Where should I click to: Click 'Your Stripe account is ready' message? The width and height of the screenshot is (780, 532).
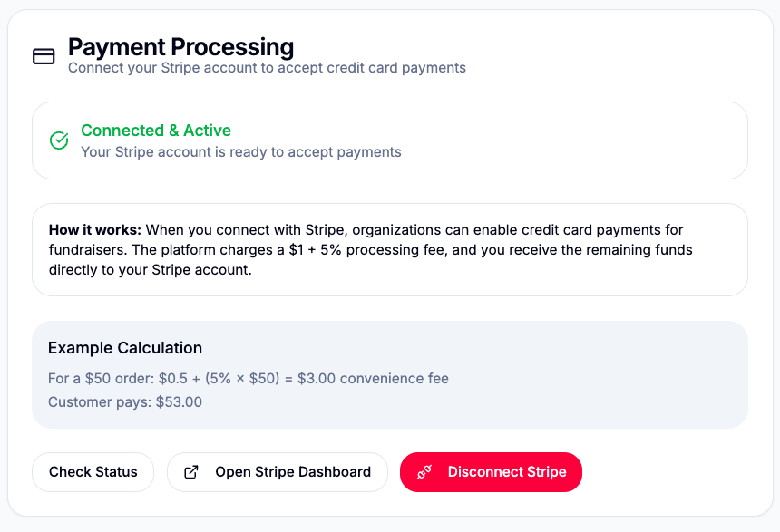(241, 152)
